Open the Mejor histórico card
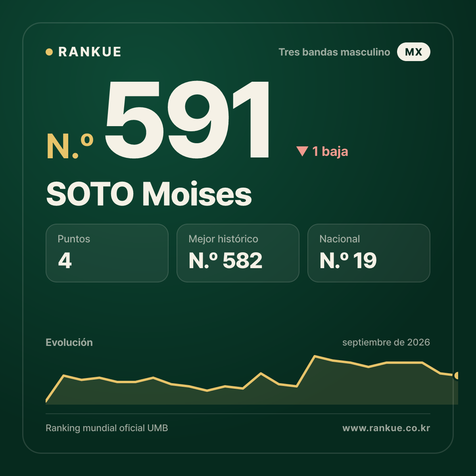The width and height of the screenshot is (476, 476). point(238,253)
